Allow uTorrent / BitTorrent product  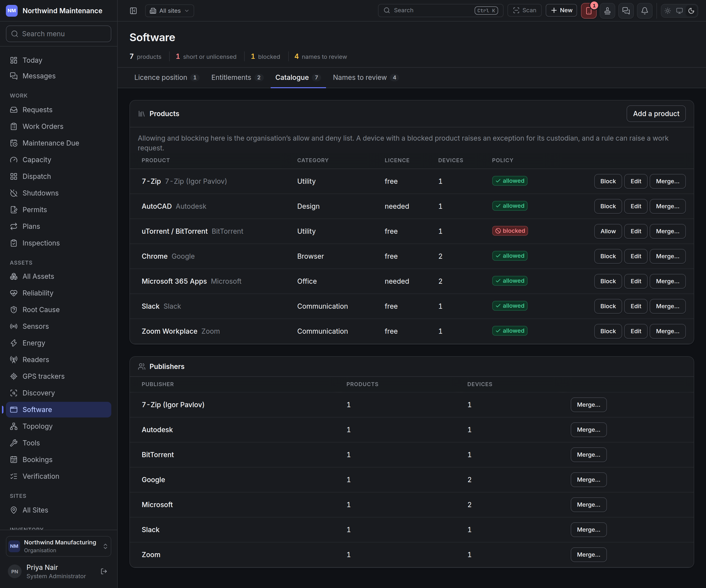(608, 231)
